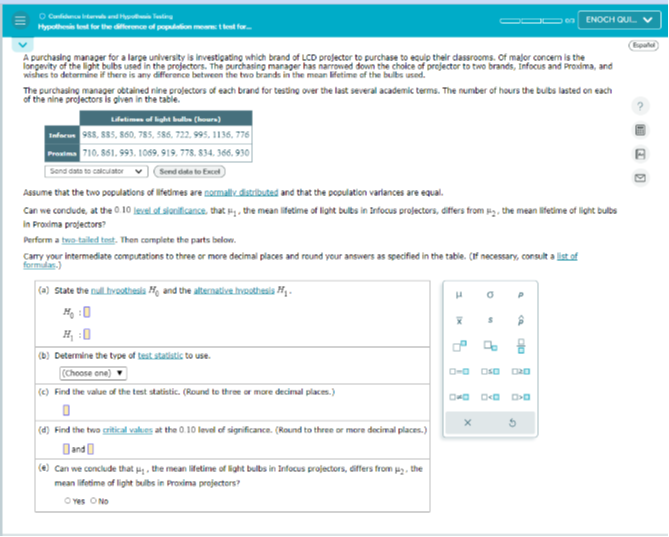Click the H0 null hypothesis input box
669x537 pixels.
(x=87, y=312)
